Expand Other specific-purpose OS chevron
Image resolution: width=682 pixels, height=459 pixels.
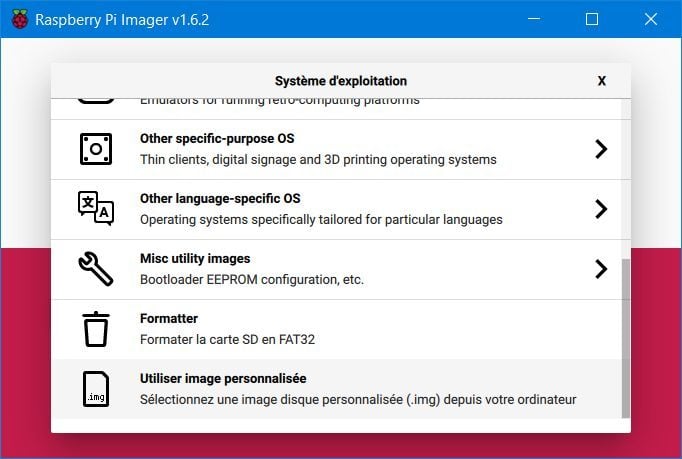[x=601, y=149]
